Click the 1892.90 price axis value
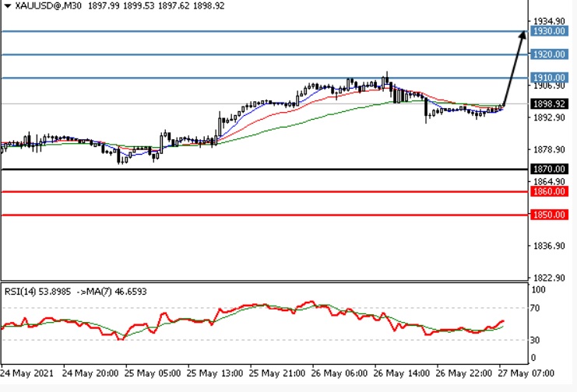Screen dimensions: 577x392 tap(549, 117)
